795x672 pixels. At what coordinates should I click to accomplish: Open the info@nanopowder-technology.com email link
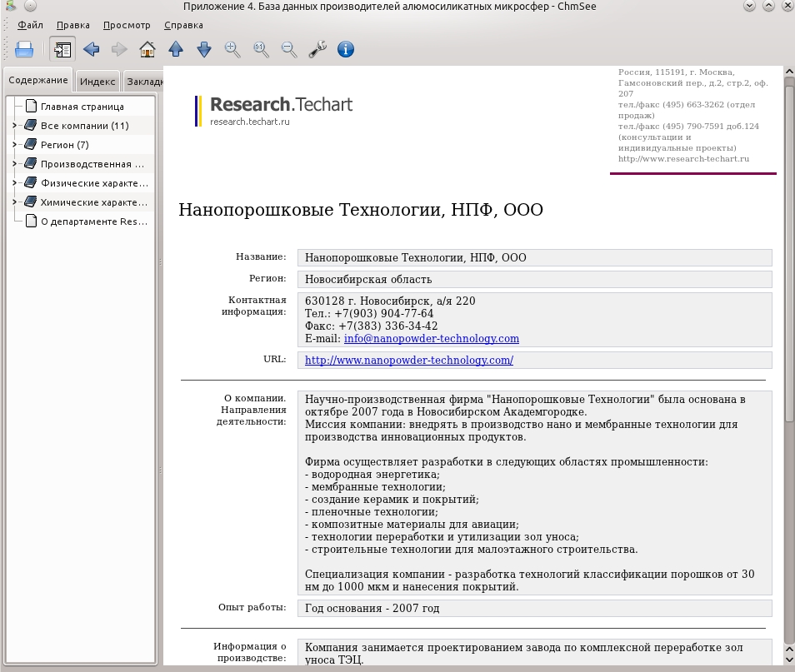pos(432,338)
